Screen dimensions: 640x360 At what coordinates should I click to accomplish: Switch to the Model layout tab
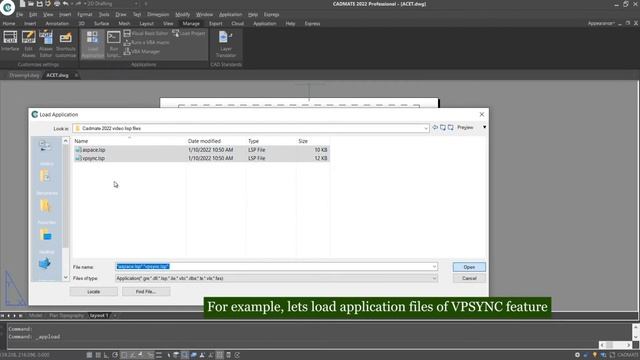(x=36, y=316)
